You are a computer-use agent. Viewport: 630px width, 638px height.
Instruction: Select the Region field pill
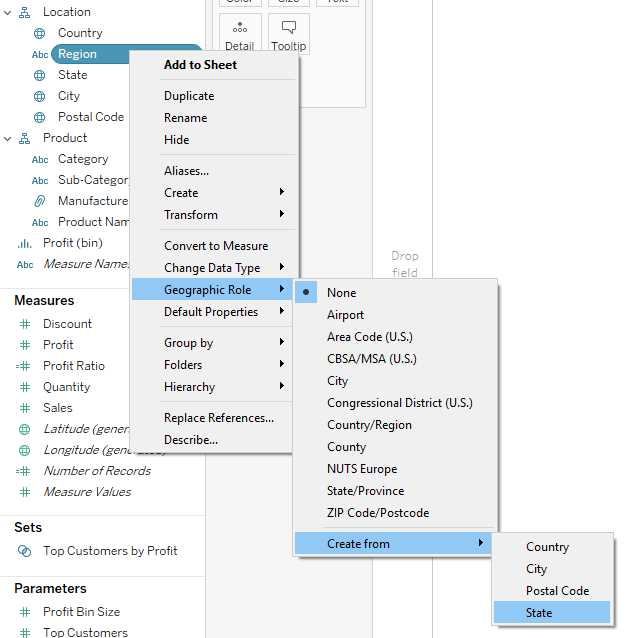point(90,54)
